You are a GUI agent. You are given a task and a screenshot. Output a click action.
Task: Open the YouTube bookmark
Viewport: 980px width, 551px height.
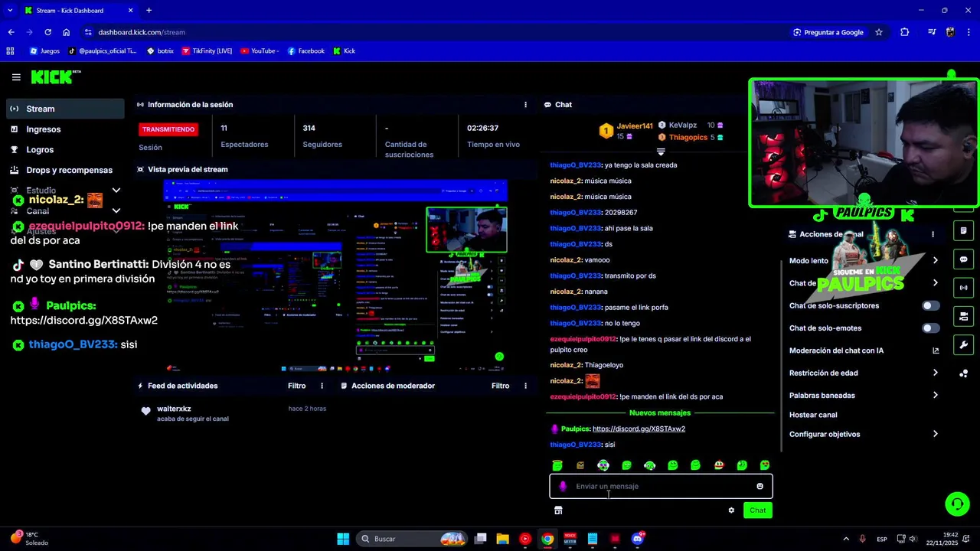click(260, 51)
